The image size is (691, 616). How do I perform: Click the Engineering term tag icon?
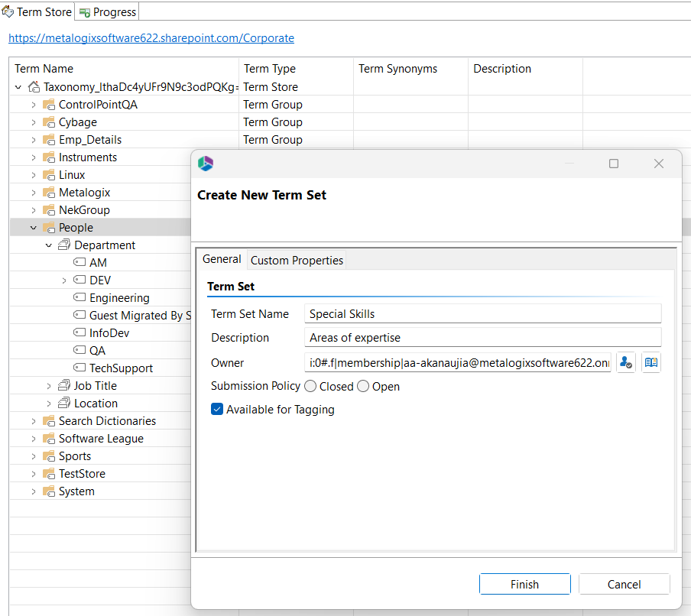point(79,298)
